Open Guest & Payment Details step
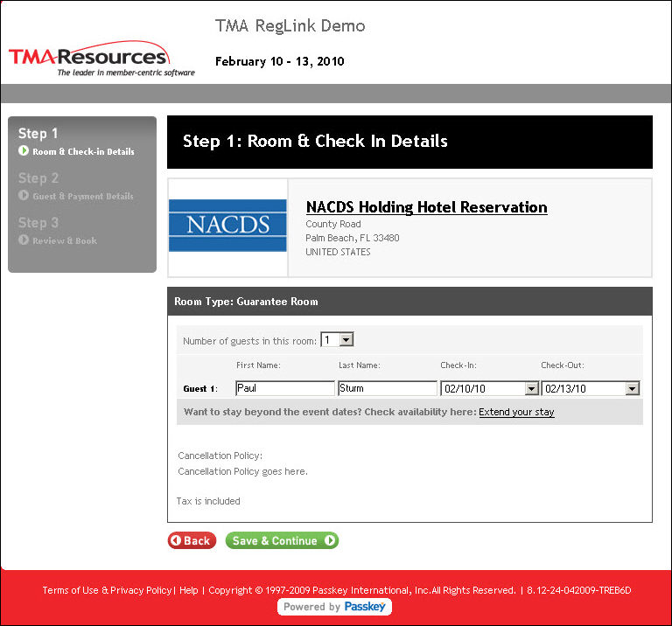The image size is (672, 626). point(83,197)
